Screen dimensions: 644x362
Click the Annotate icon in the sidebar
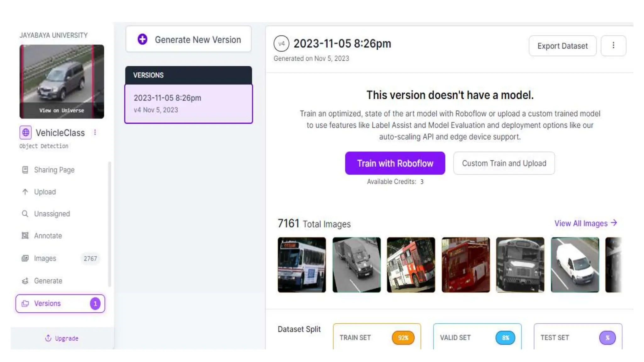(25, 236)
